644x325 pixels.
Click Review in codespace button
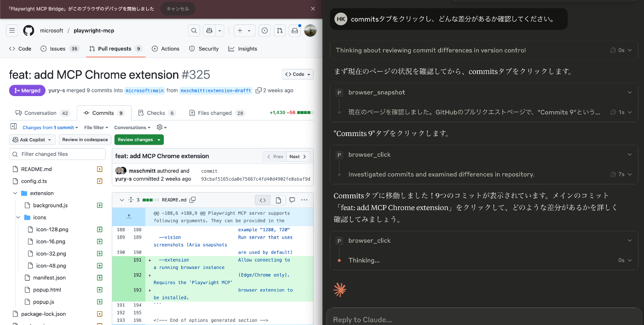[85, 140]
